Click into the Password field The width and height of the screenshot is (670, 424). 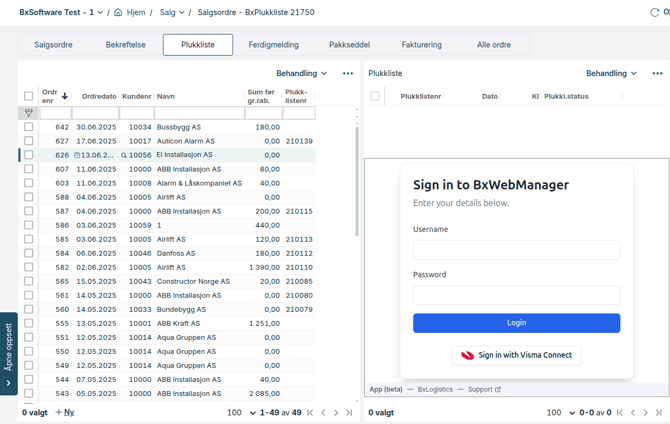[x=517, y=295]
